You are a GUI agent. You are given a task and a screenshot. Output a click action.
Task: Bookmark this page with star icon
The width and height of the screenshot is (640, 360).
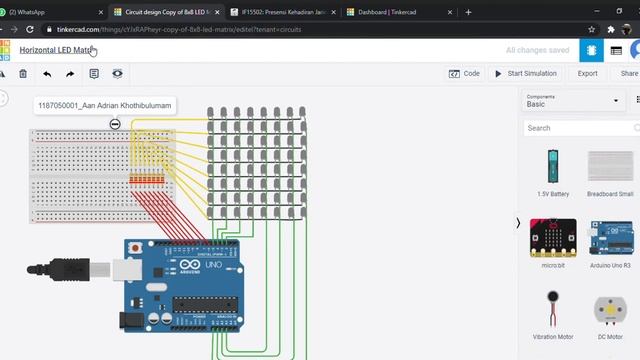pos(591,29)
